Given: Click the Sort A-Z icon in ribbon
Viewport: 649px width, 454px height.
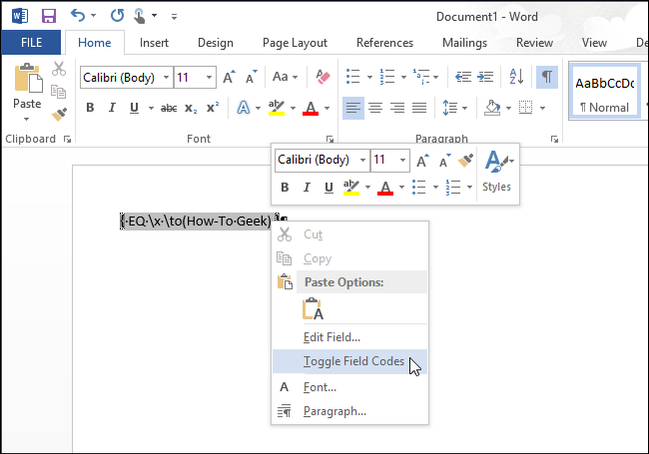Looking at the screenshot, I should point(516,77).
